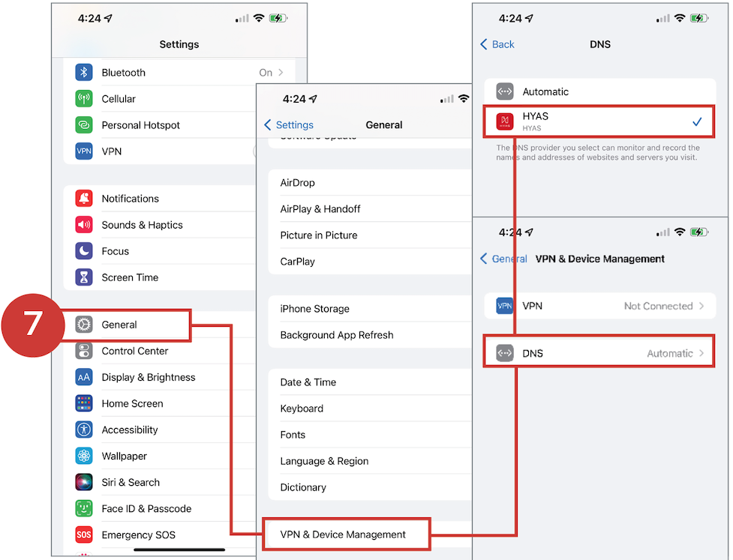Open VPN & Device Management
The width and height of the screenshot is (733, 560).
343,535
